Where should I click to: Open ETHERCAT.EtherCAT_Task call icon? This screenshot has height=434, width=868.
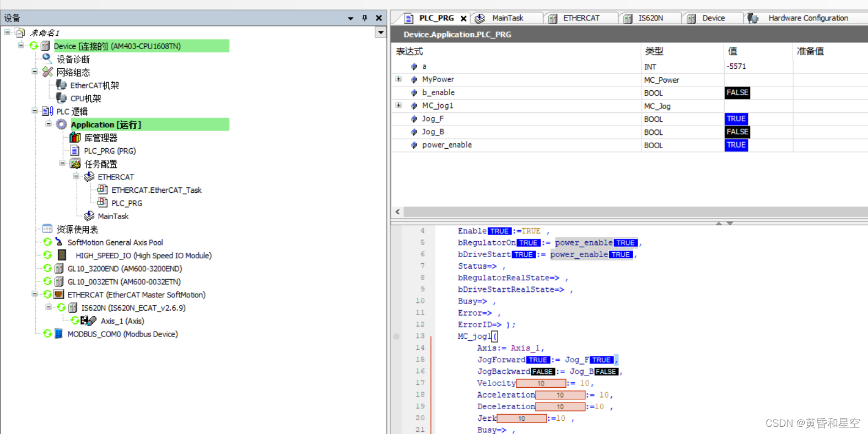(103, 189)
